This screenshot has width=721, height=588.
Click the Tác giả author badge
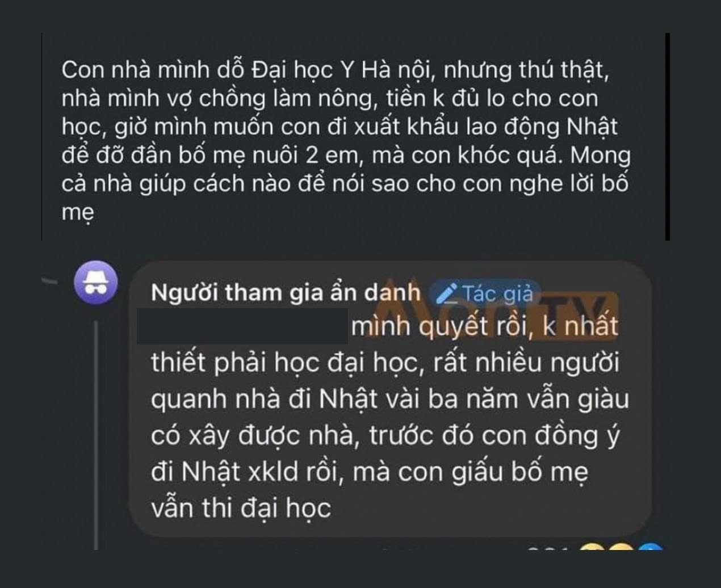pos(485,293)
